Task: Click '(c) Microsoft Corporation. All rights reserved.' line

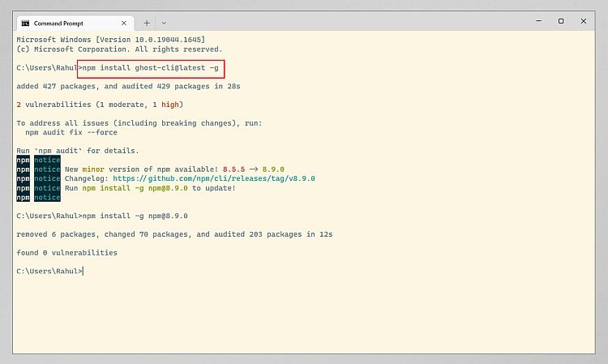Action: (119, 49)
